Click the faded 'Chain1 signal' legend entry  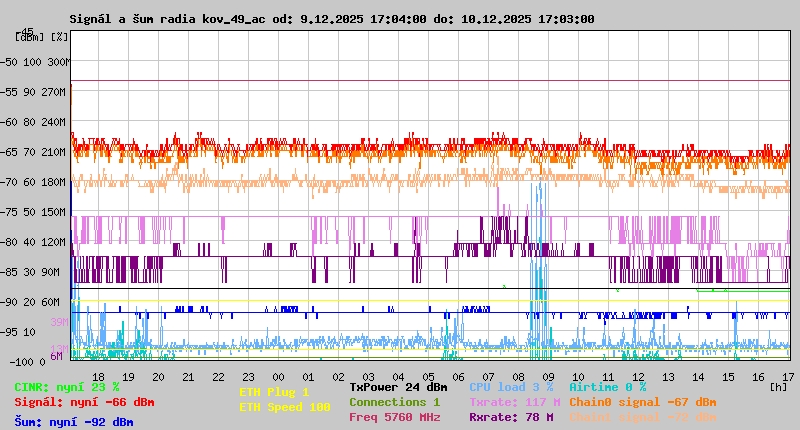pyautogui.click(x=642, y=416)
